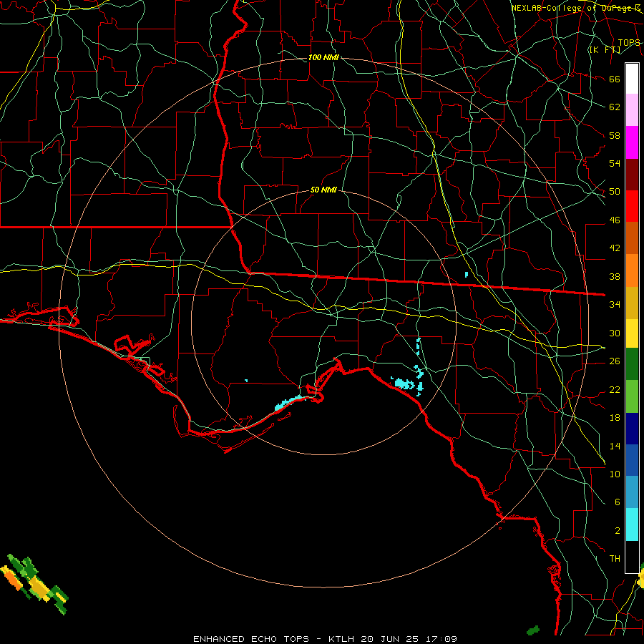Click the tiny cyan echo above the state border
The height and width of the screenshot is (644, 644).
pyautogui.click(x=467, y=274)
